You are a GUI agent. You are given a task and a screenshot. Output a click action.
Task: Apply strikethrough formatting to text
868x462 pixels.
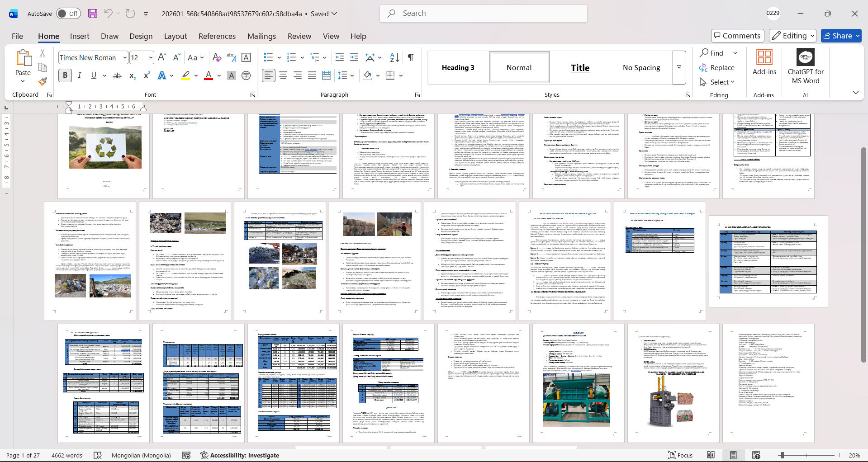(x=117, y=75)
